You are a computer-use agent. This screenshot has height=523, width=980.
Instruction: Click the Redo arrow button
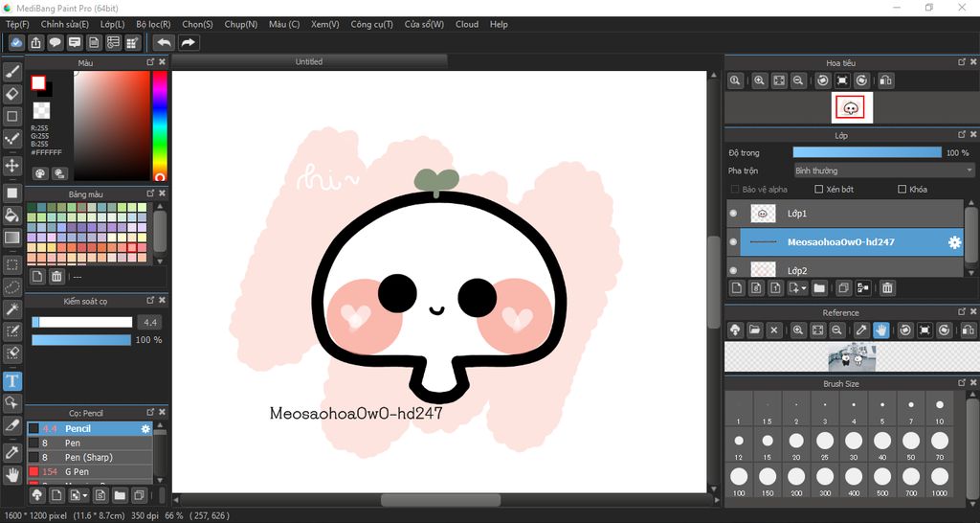[188, 42]
